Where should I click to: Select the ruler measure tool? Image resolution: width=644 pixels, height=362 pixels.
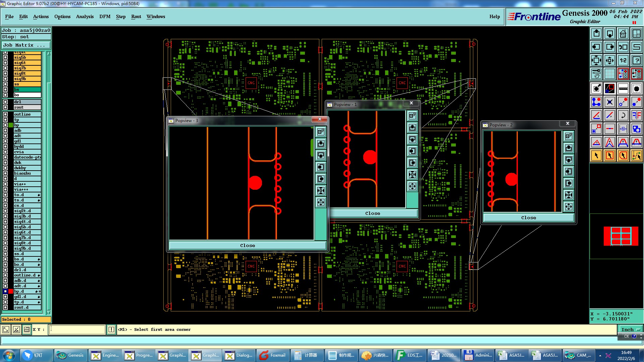pyautogui.click(x=623, y=89)
